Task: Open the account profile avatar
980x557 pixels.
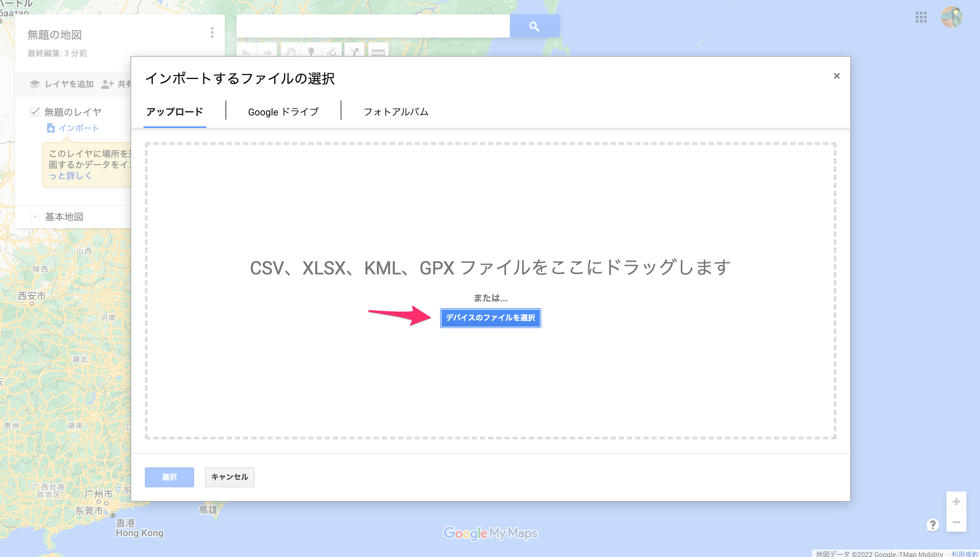Action: [952, 17]
